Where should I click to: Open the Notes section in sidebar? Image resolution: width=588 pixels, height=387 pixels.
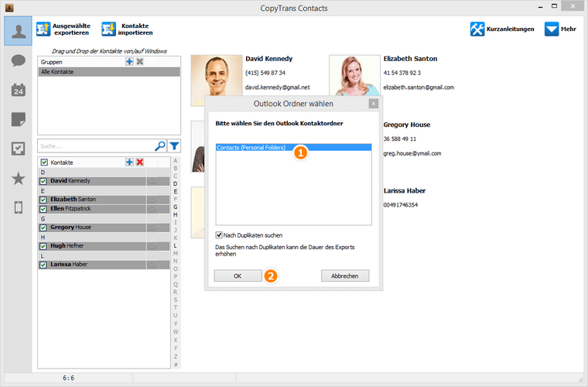(x=19, y=119)
